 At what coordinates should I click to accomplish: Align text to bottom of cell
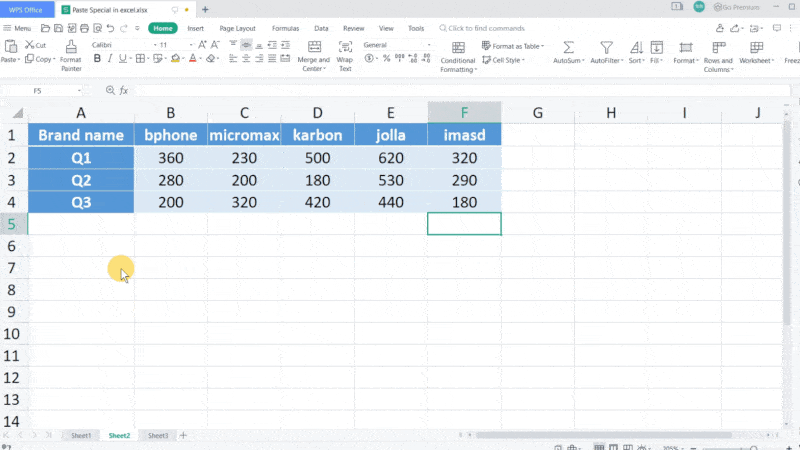259,45
